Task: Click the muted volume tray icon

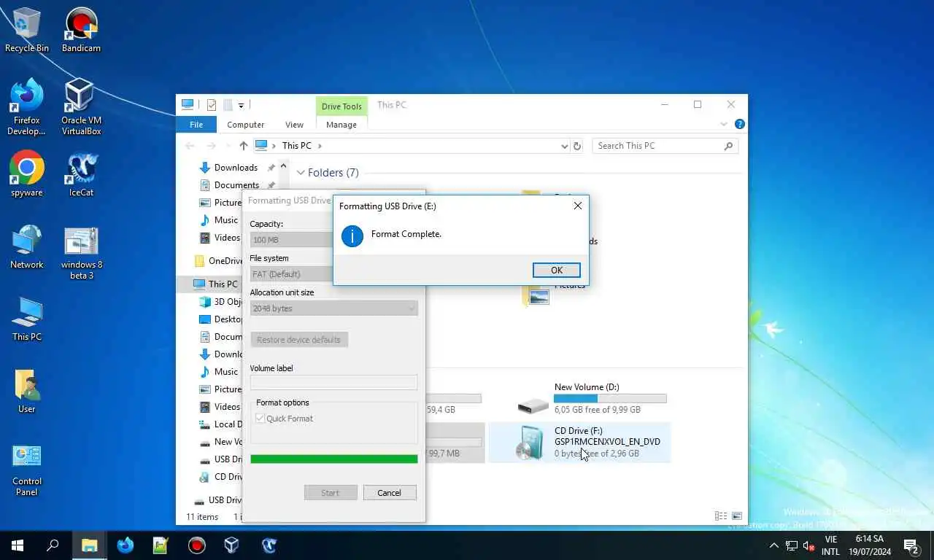Action: pos(808,545)
